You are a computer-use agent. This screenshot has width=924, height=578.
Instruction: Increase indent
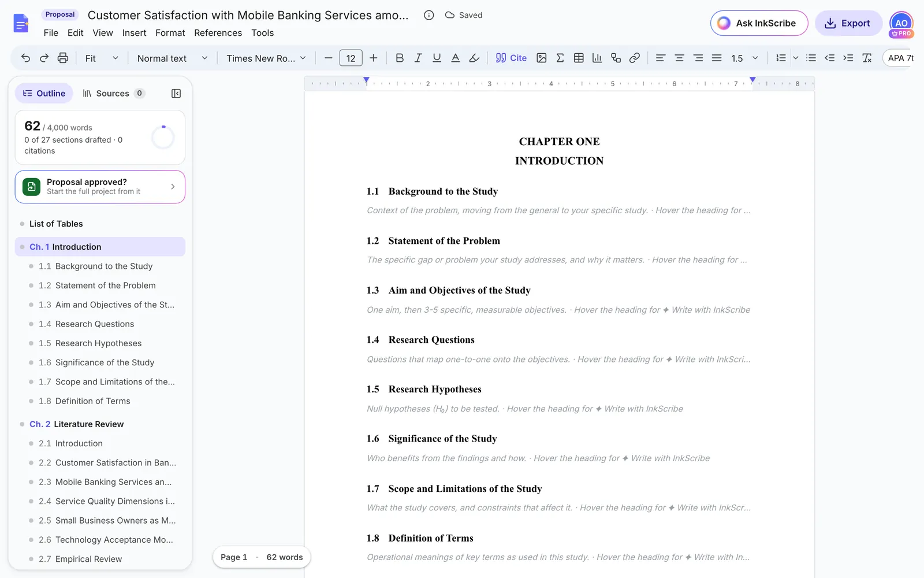tap(848, 58)
